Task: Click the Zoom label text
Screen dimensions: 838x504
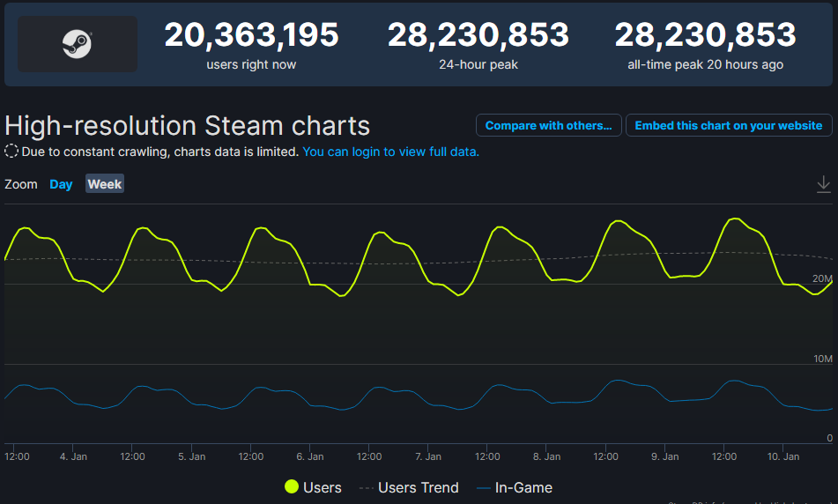Action: [x=21, y=184]
